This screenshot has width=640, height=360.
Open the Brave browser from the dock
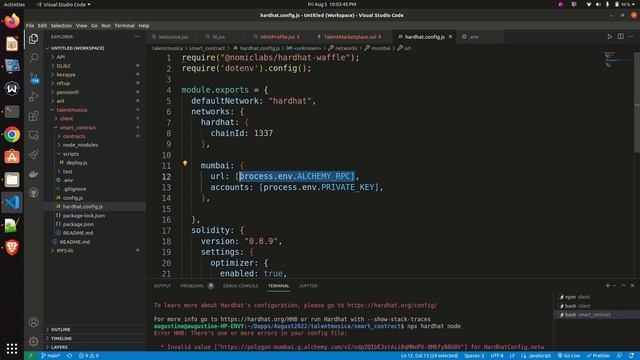[x=12, y=247]
